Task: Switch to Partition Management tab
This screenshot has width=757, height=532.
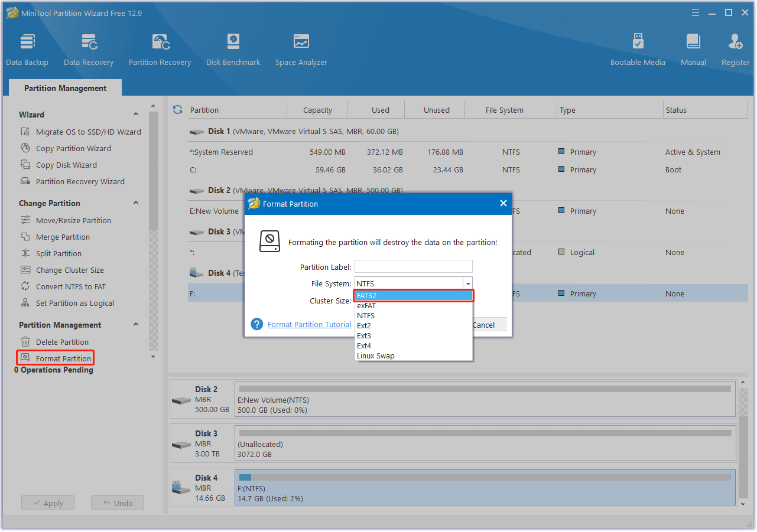Action: coord(65,88)
